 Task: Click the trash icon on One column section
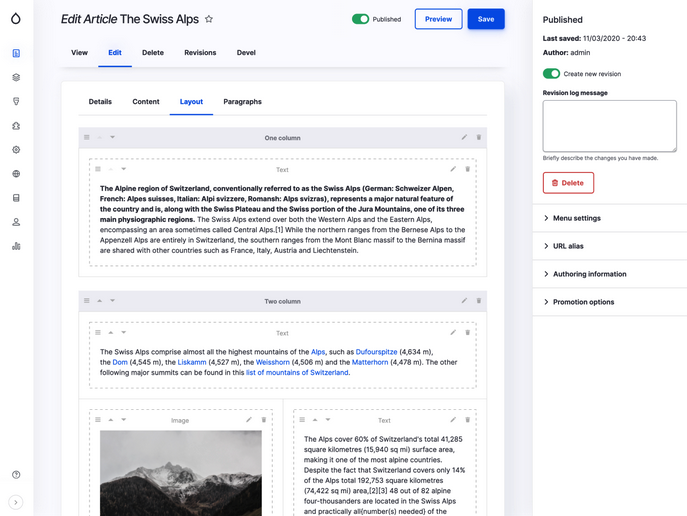(x=478, y=137)
